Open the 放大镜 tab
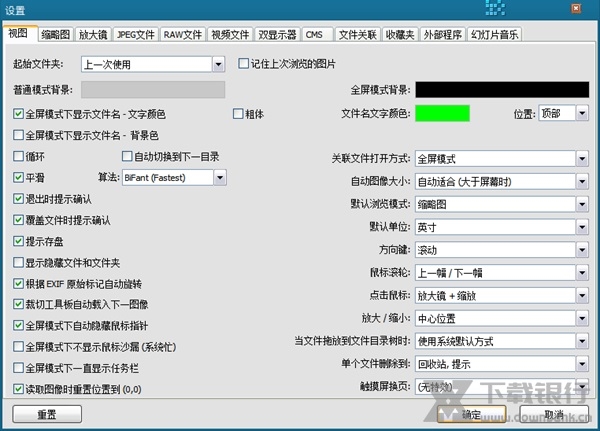This screenshot has width=600, height=431. tap(93, 35)
